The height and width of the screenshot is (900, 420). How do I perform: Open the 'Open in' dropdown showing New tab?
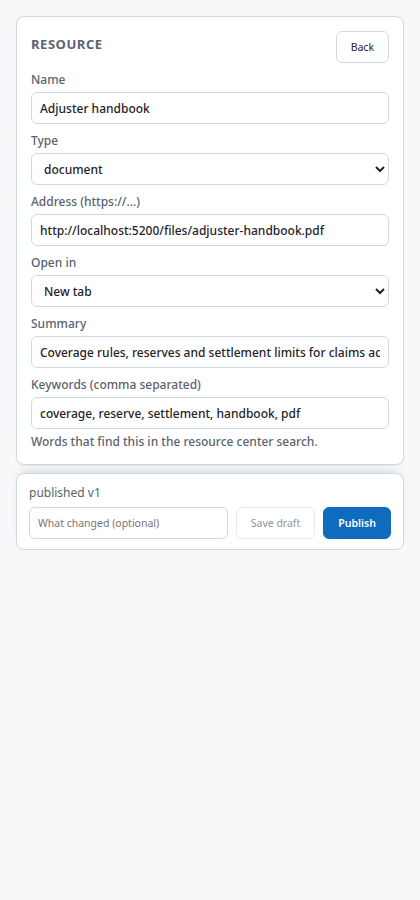pos(210,291)
